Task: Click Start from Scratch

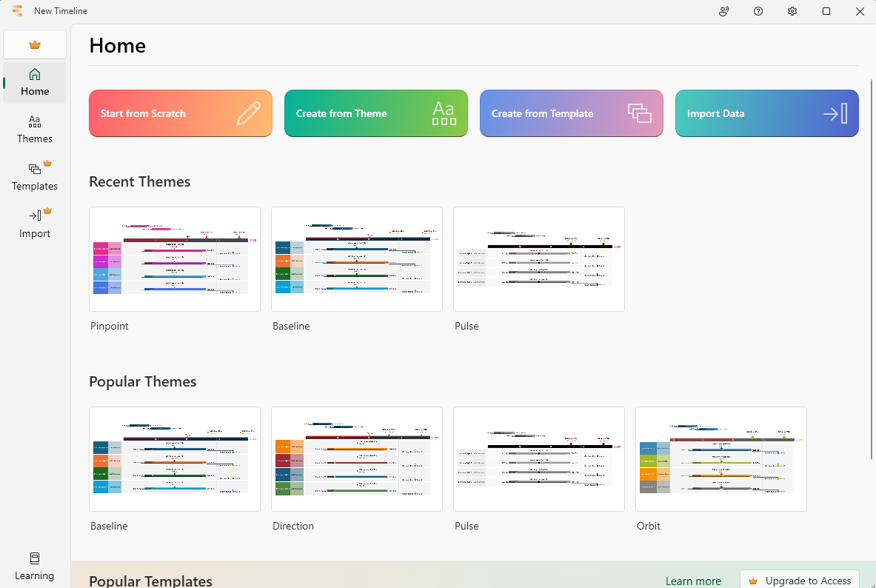Action: coord(181,113)
